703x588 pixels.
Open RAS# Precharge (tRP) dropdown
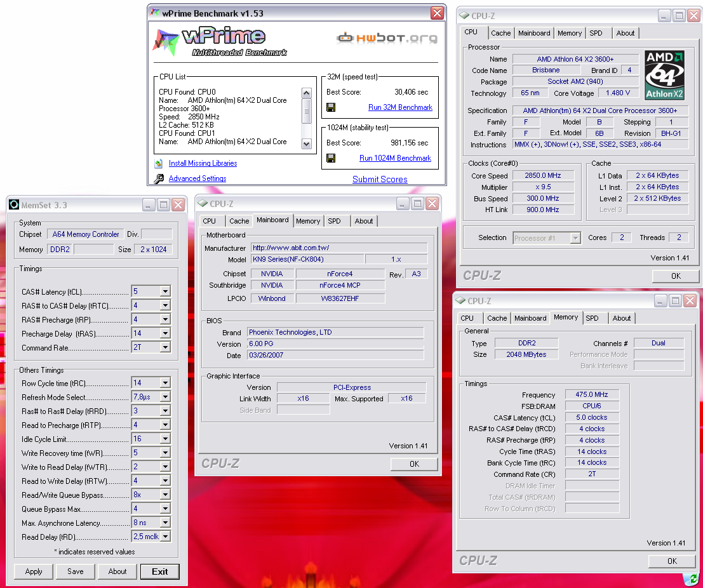166,319
